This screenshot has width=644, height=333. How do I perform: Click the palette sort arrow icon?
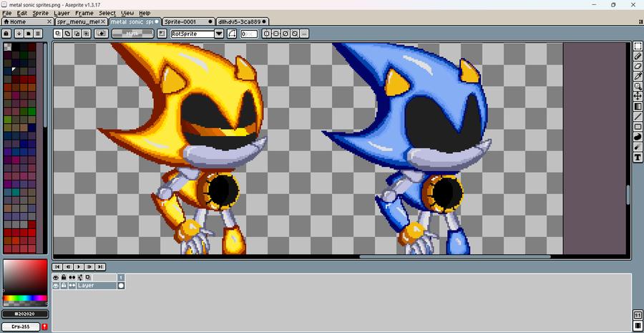coord(19,34)
